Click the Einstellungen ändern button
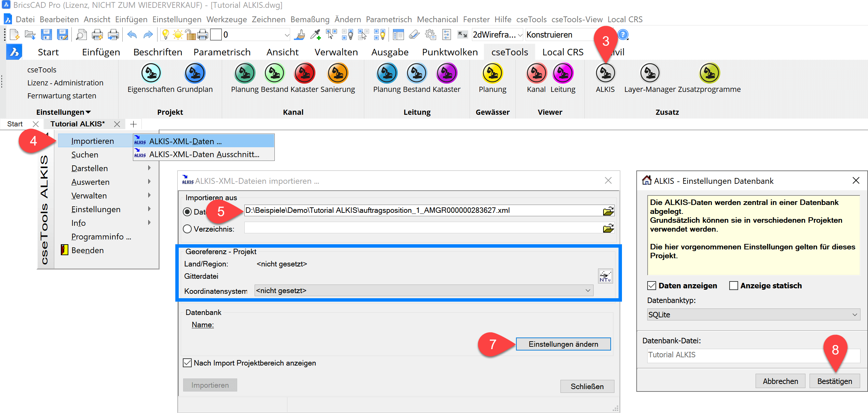Viewport: 868px width, 413px height. coord(563,344)
